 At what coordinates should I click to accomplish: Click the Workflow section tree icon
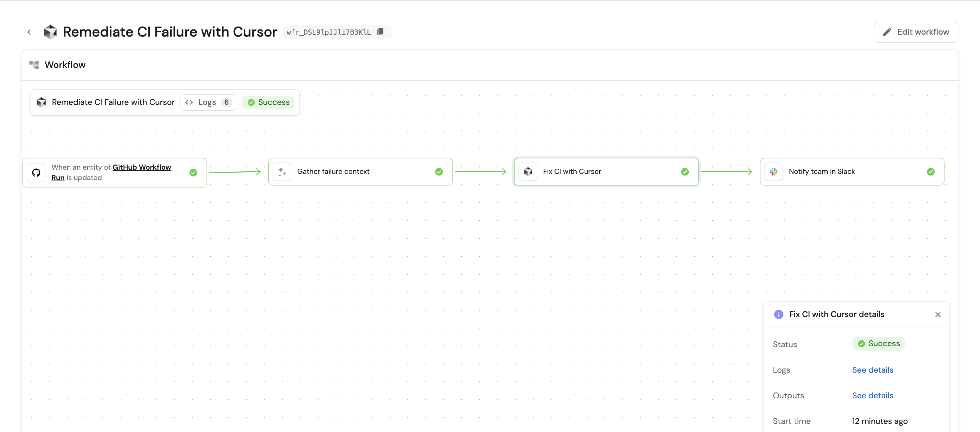tap(34, 65)
